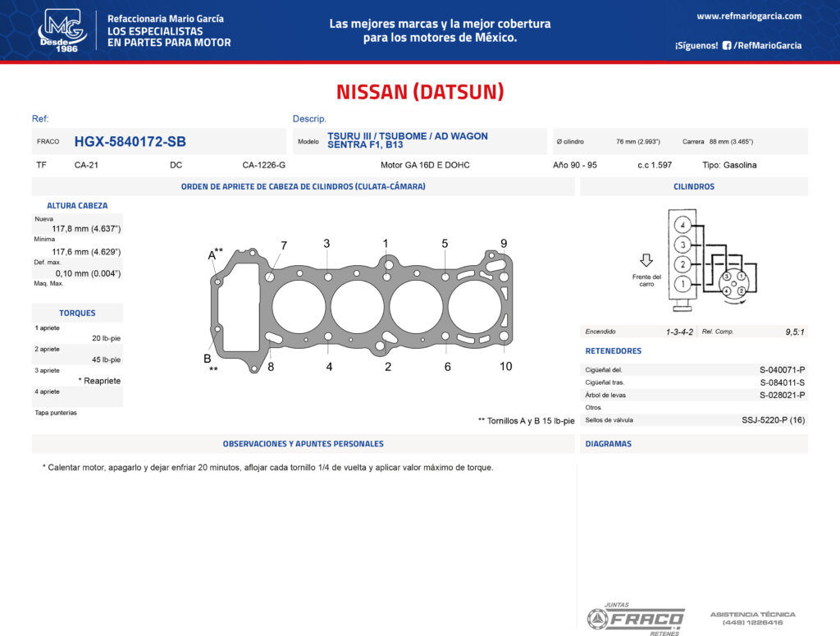Click the Tipo: Gasolina text

[729, 165]
